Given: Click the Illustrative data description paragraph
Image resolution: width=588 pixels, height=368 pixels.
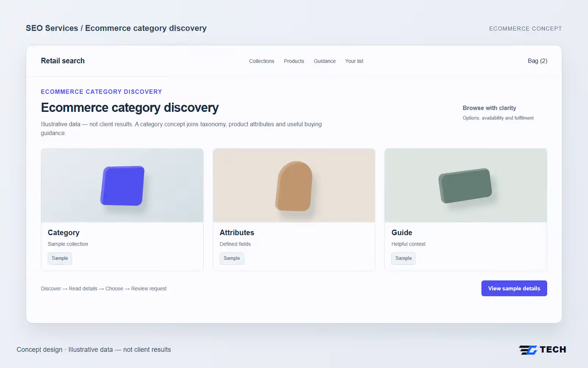Looking at the screenshot, I should click(x=181, y=129).
